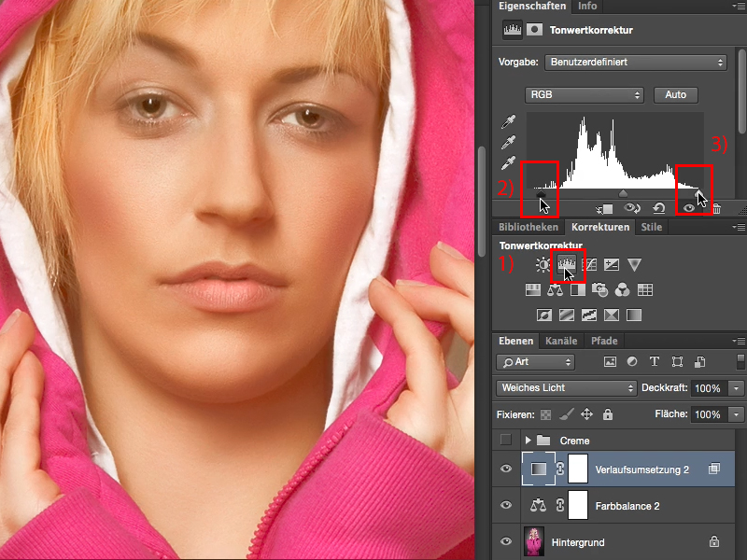Open the Vorgabe preset dropdown
This screenshot has width=747, height=560.
click(x=635, y=63)
